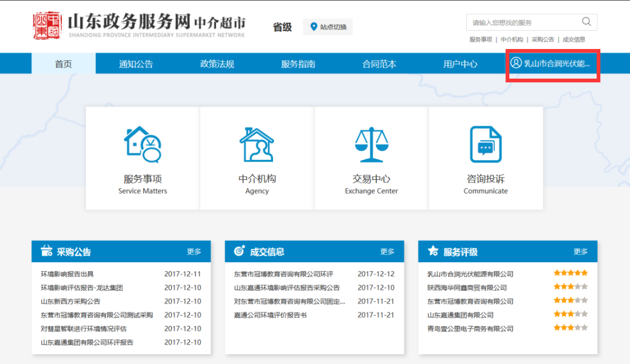This screenshot has width=630, height=364.
Task: Click the five-star rating for 乳山市合润光伏能源有限公司
Action: click(x=570, y=273)
